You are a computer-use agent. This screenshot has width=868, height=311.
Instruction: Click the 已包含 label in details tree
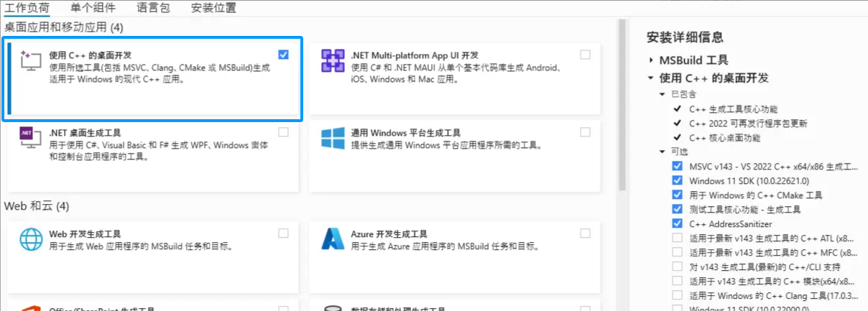tap(683, 94)
